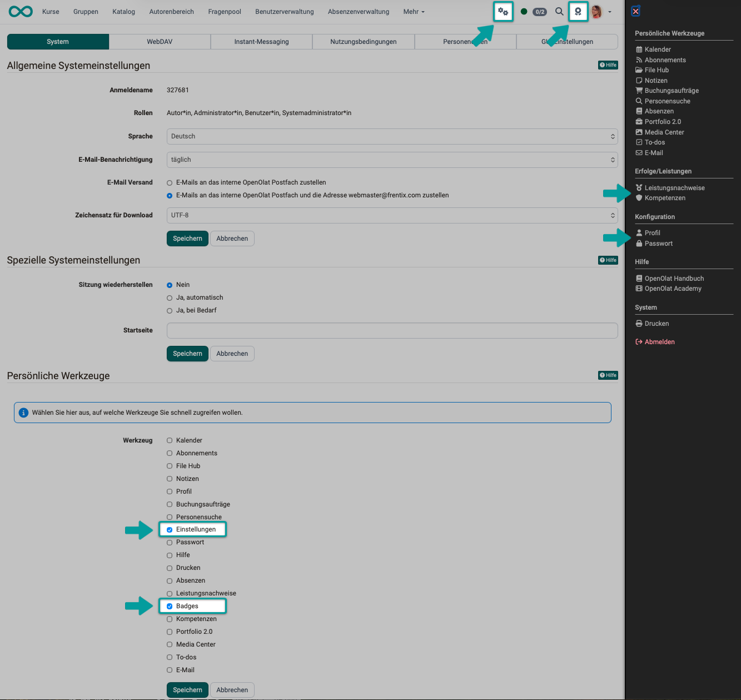741x700 pixels.
Task: Open Kalender from side panel
Action: coord(654,49)
